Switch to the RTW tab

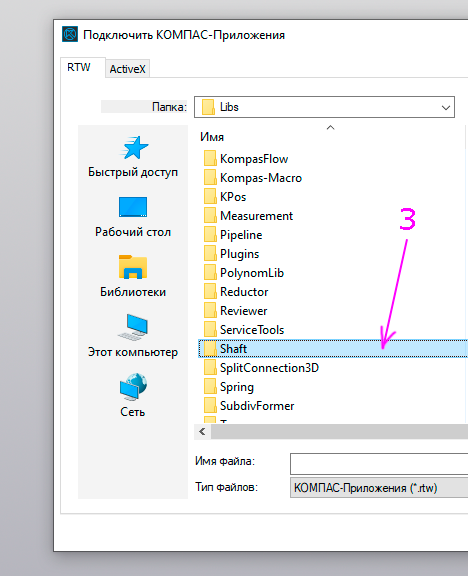point(79,67)
